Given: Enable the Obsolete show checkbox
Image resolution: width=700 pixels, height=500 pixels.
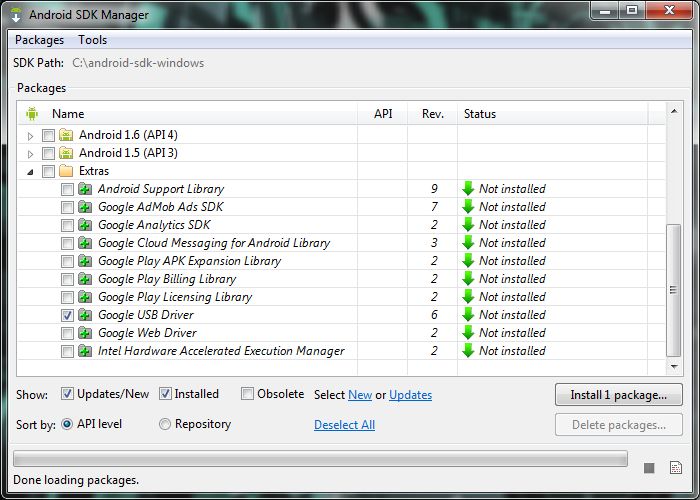Looking at the screenshot, I should [247, 394].
